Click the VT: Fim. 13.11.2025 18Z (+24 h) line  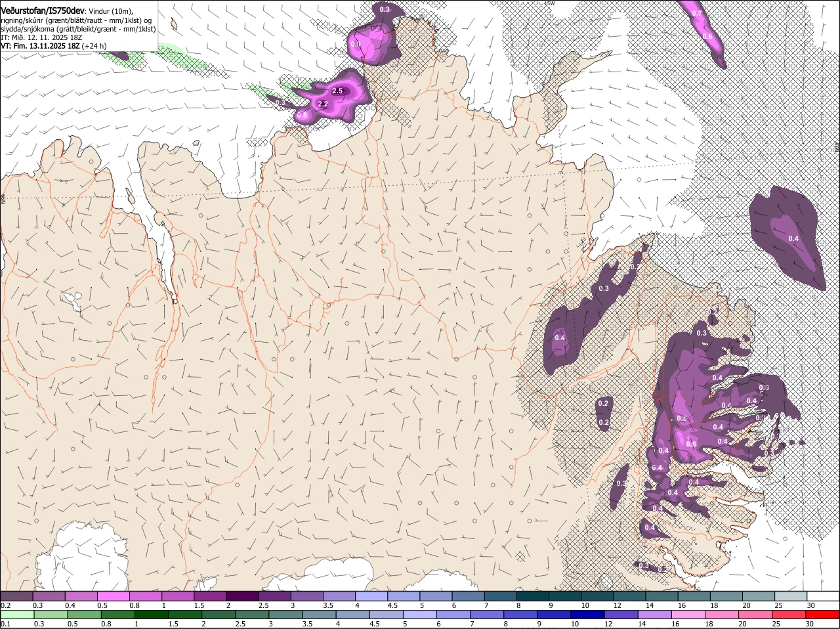53,46
